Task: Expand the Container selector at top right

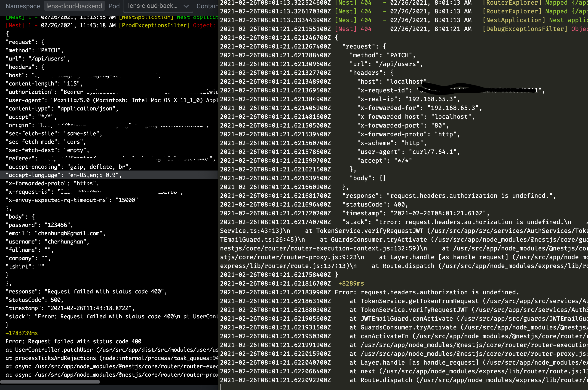Action: [207, 6]
